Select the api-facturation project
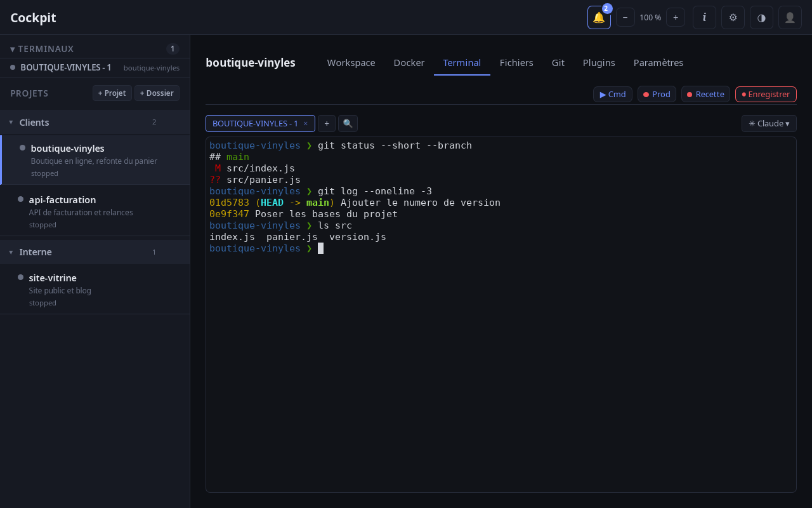Screen dimensions: 812x508 [x=95, y=211]
